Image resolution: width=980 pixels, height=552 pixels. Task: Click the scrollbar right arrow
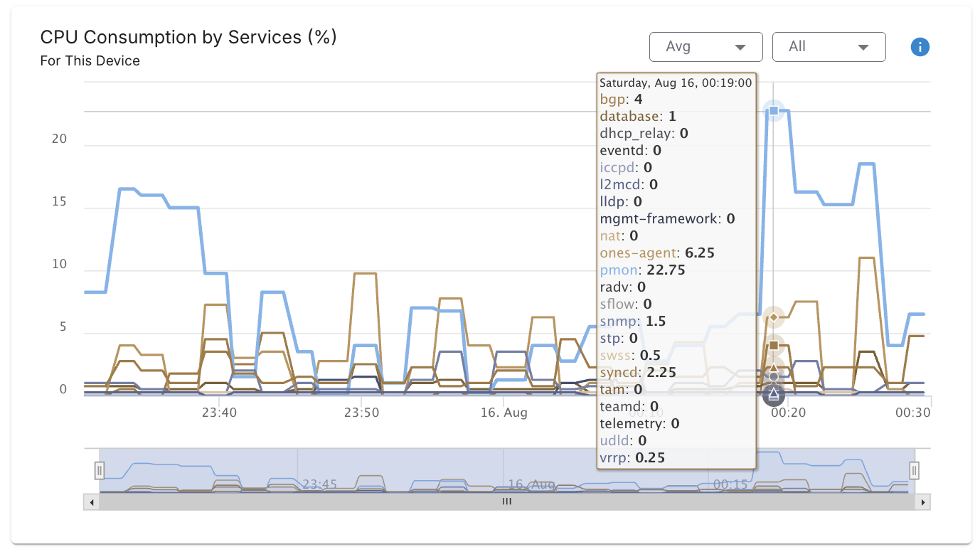(x=924, y=502)
